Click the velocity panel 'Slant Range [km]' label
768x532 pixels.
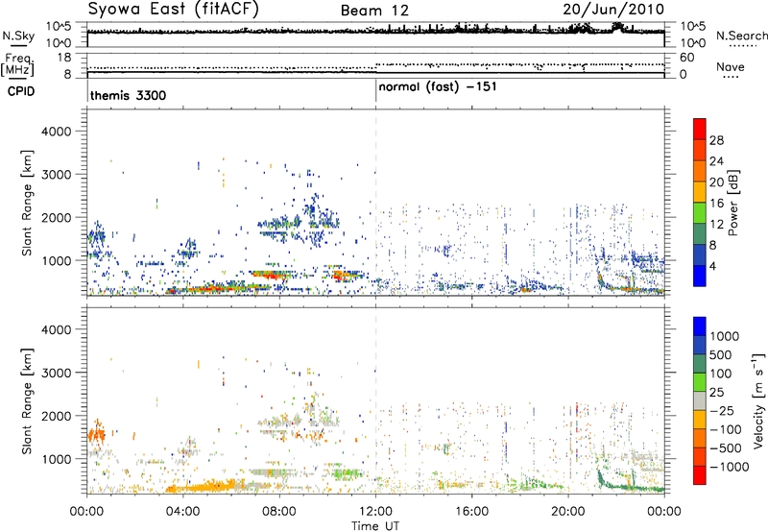tap(27, 401)
